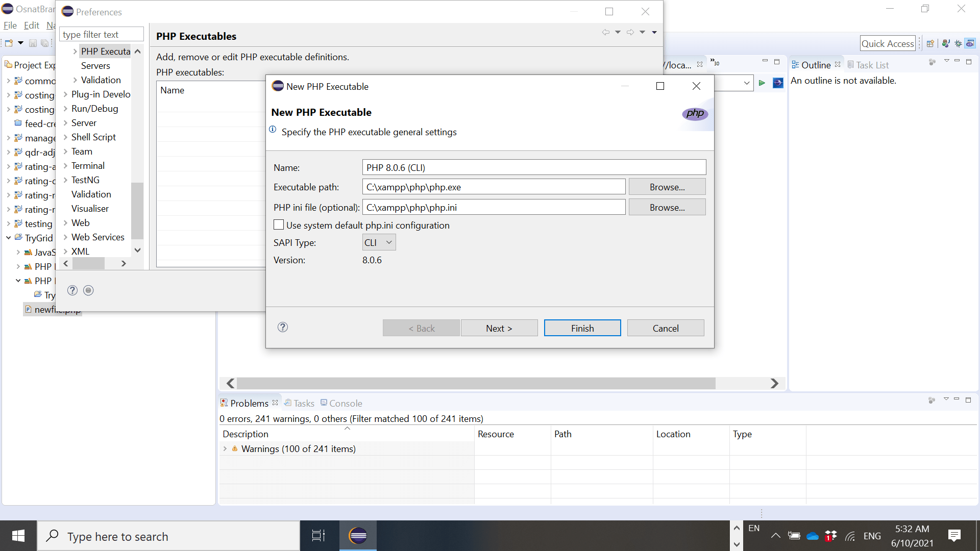Click the Open Perspective icon
This screenshot has height=551, width=980.
pyautogui.click(x=930, y=43)
